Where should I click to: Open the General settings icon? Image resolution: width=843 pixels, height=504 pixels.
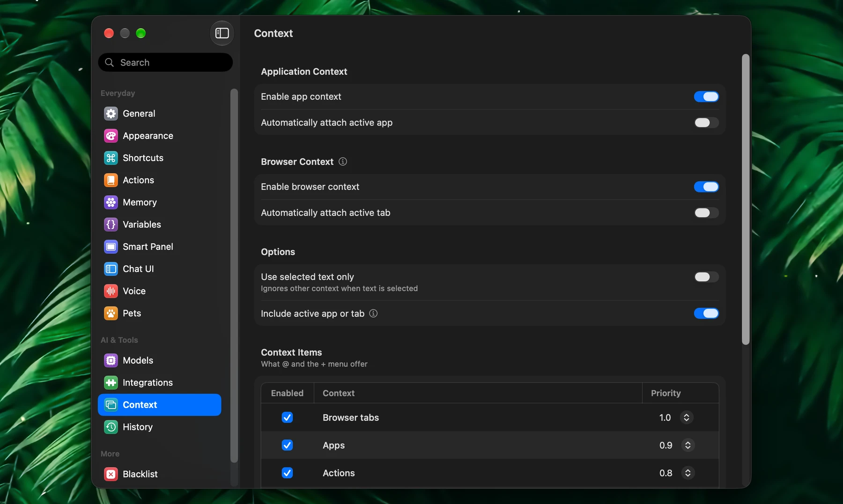pyautogui.click(x=111, y=113)
